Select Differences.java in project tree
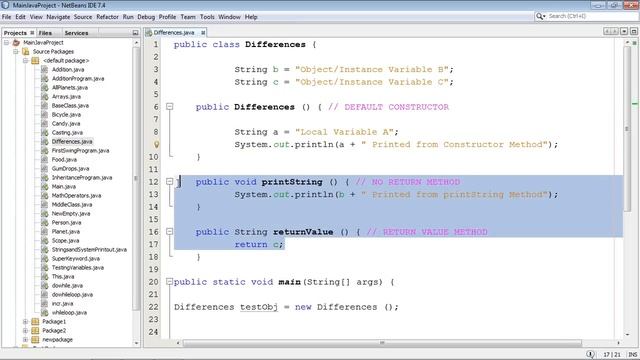This screenshot has width=640, height=360. coord(72,142)
